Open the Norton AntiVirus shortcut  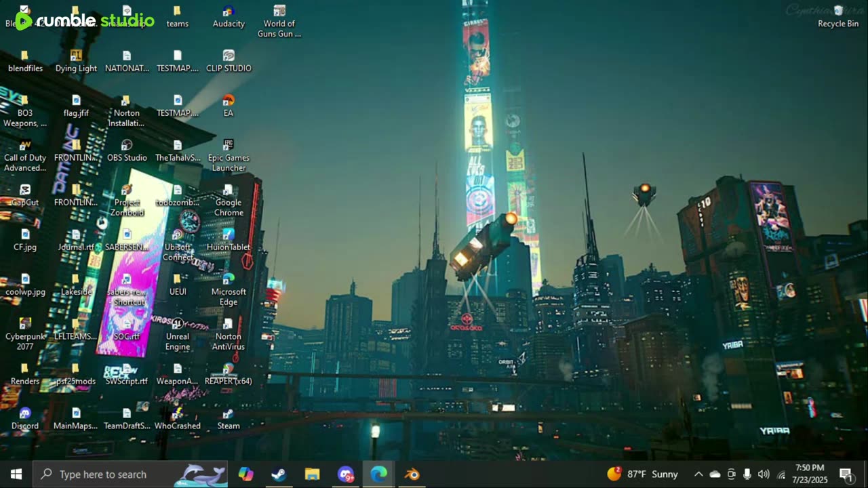(x=229, y=334)
